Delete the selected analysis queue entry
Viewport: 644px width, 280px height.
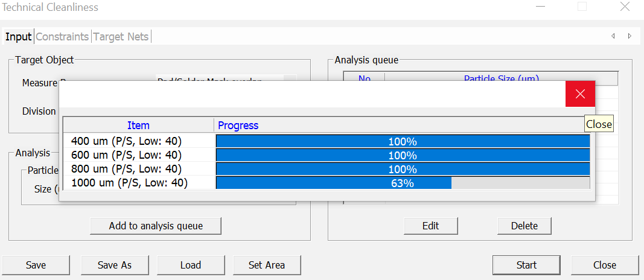524,226
